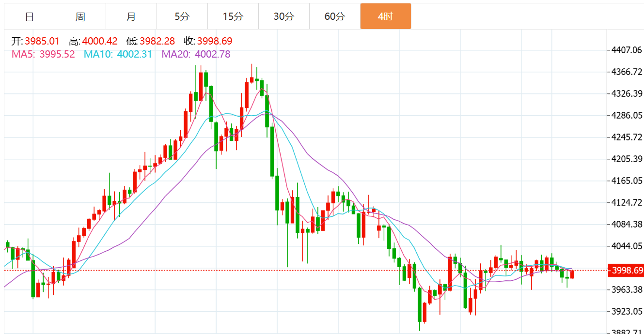Image resolution: width=644 pixels, height=334 pixels.
Task: Switch to the 日 (daily) chart tab
Action: (x=30, y=16)
